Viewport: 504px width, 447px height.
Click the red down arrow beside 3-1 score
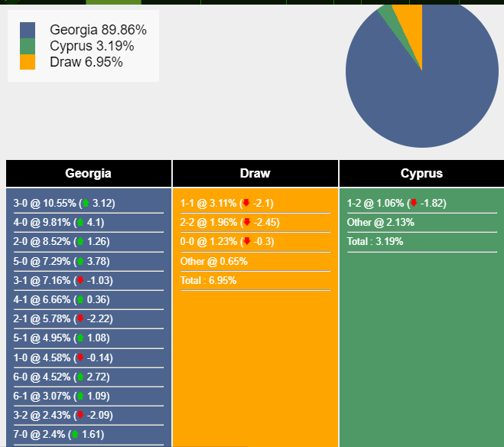tap(80, 281)
